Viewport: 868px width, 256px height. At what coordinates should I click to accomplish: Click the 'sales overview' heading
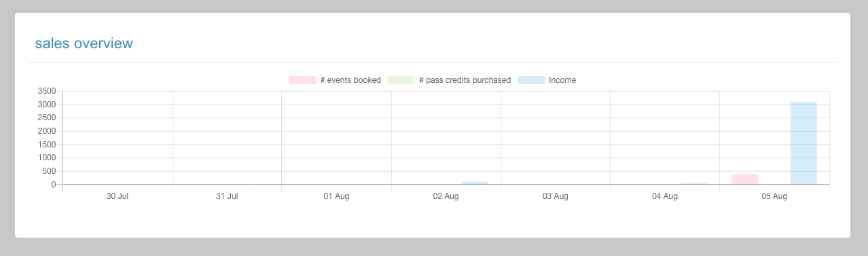pyautogui.click(x=84, y=43)
